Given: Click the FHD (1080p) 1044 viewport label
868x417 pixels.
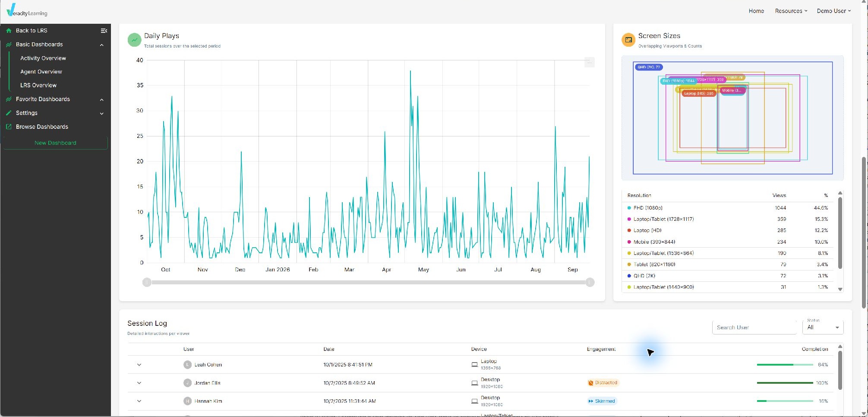Looking at the screenshot, I should 678,81.
